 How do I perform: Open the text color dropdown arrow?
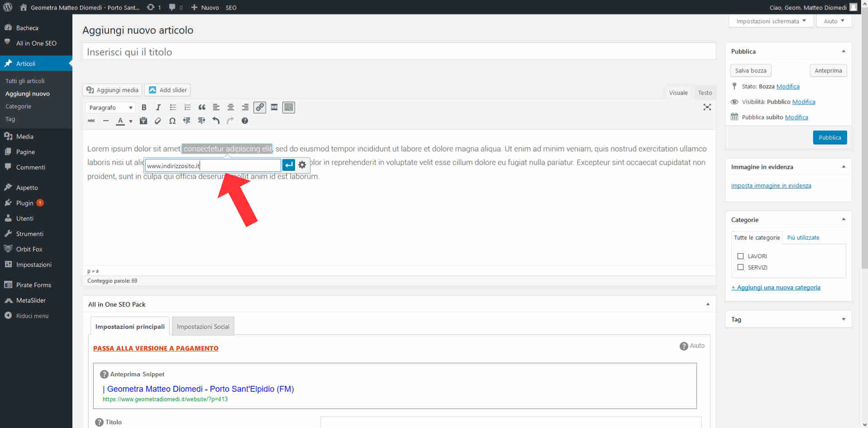pyautogui.click(x=131, y=121)
